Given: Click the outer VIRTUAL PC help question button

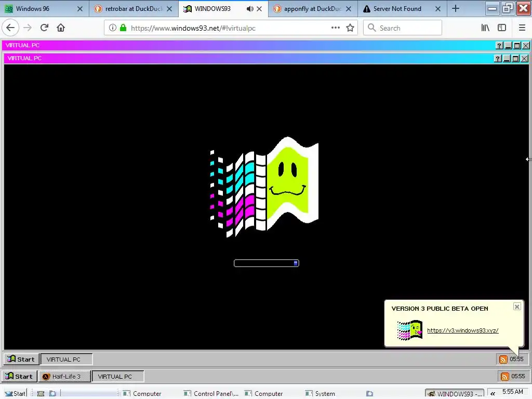Looking at the screenshot, I should [499, 46].
